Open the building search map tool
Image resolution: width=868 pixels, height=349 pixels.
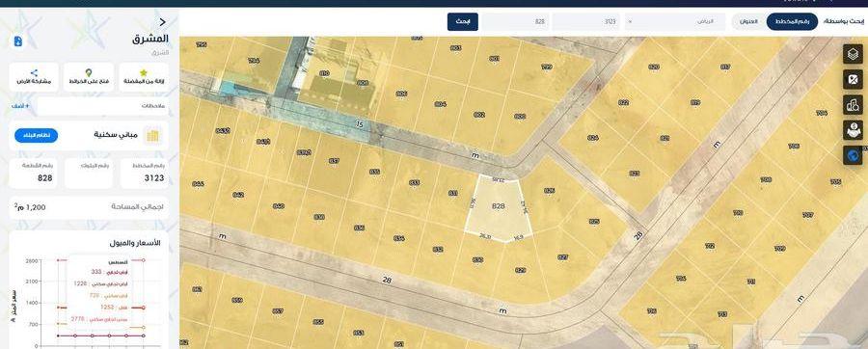[x=853, y=104]
